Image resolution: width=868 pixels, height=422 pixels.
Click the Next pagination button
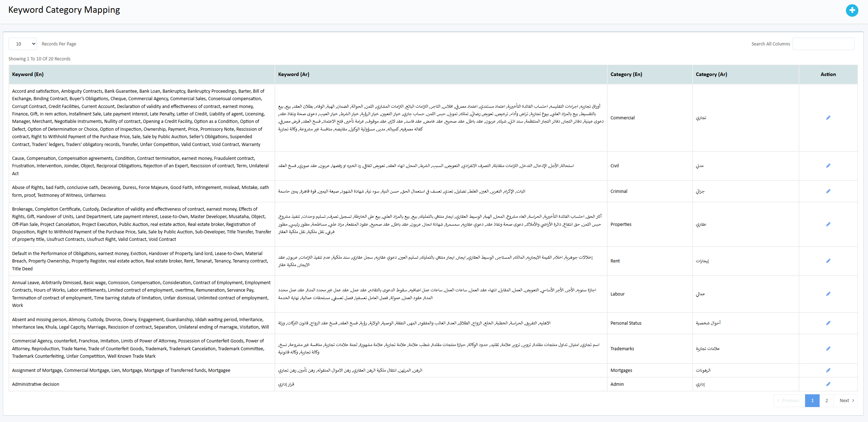[846, 400]
